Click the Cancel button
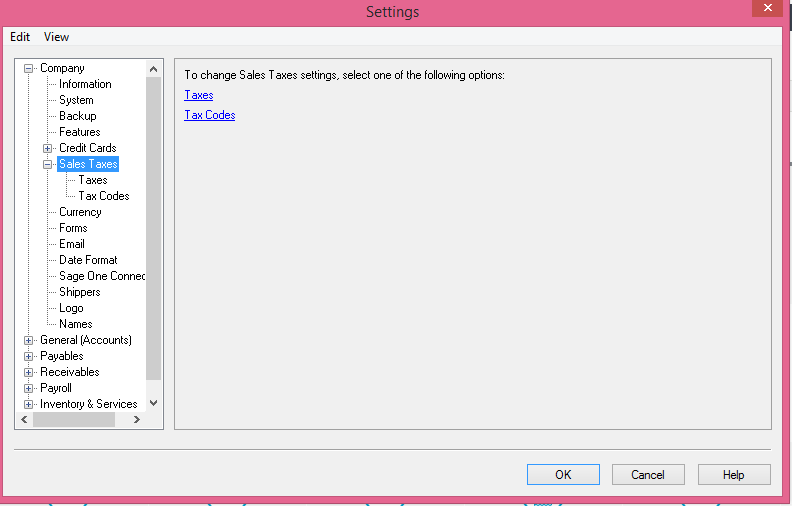 point(648,475)
